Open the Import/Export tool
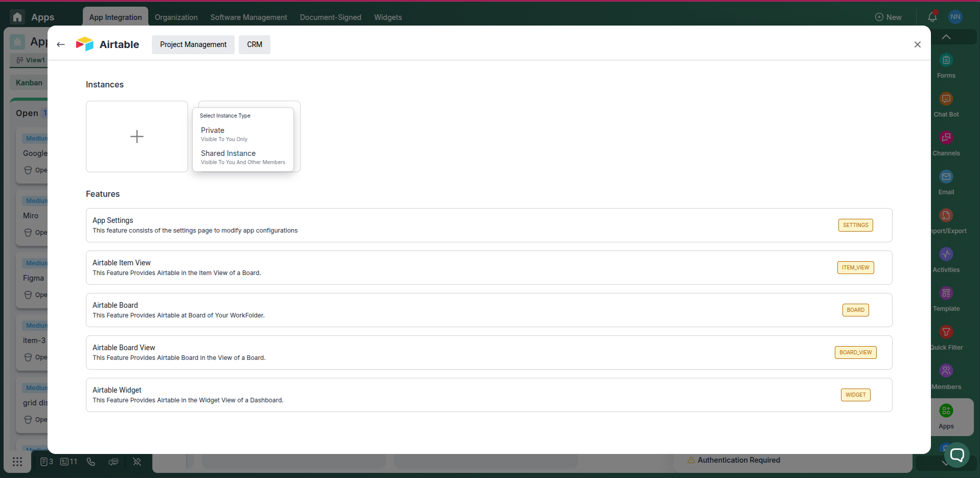Screen dimensions: 980x478 (x=946, y=220)
